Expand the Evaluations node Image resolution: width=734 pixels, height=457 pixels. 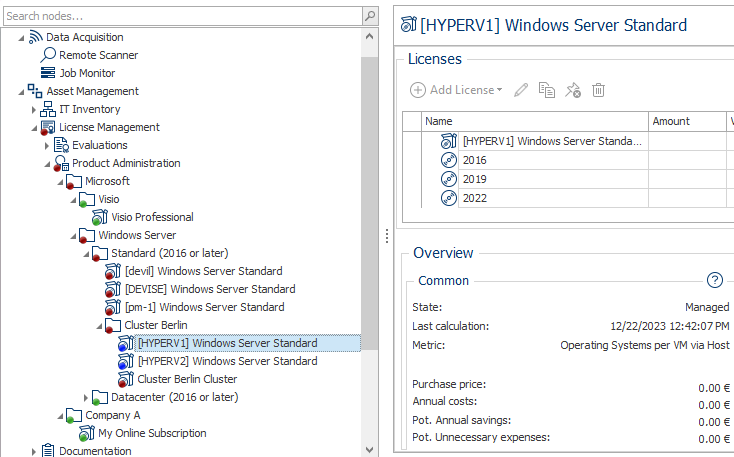pos(47,145)
